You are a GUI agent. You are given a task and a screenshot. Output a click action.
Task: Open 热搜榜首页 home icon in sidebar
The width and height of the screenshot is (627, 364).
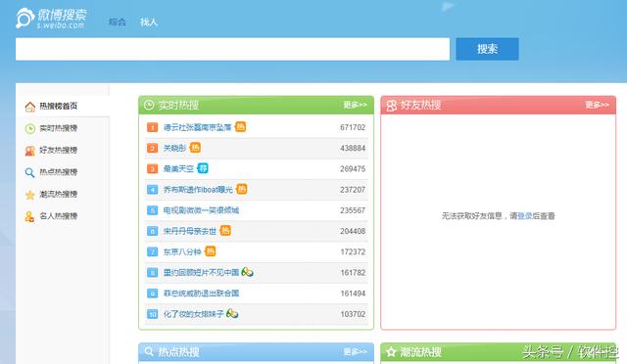tap(30, 107)
